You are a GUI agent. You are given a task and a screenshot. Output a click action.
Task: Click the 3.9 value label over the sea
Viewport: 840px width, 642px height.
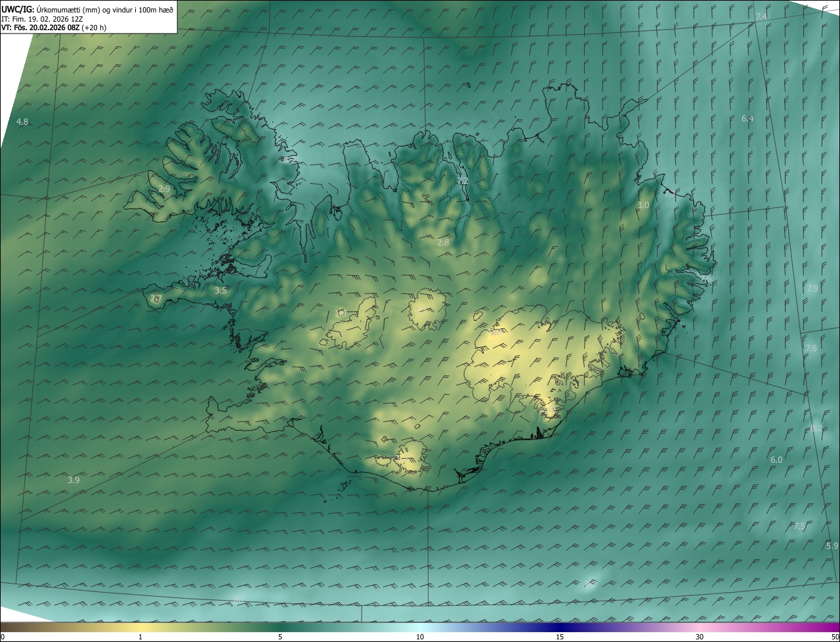click(73, 481)
